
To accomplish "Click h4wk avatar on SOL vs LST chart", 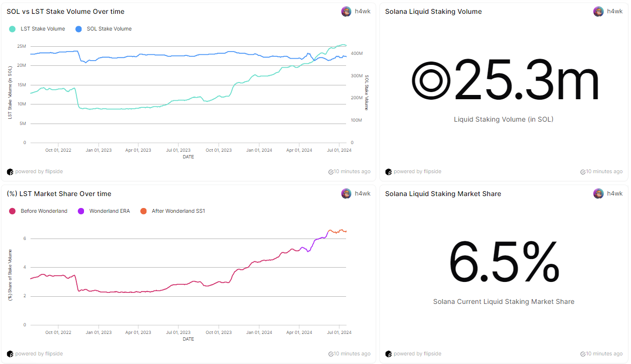I will coord(346,11).
